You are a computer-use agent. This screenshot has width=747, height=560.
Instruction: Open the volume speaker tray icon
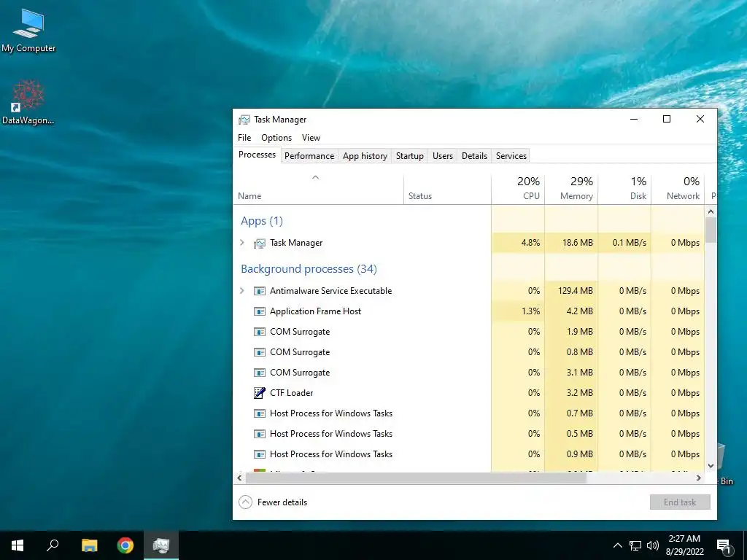(653, 545)
